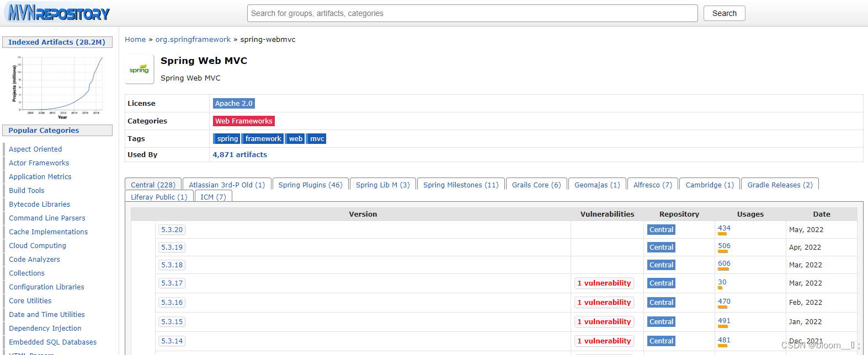Viewport: 868px width, 355px height.
Task: Select the web tag
Action: (296, 139)
